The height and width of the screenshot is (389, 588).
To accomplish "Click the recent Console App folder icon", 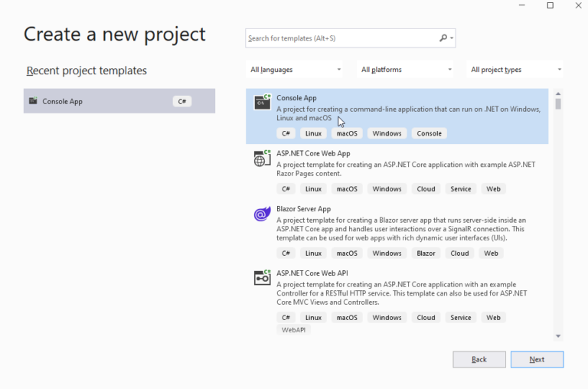I will [x=33, y=101].
